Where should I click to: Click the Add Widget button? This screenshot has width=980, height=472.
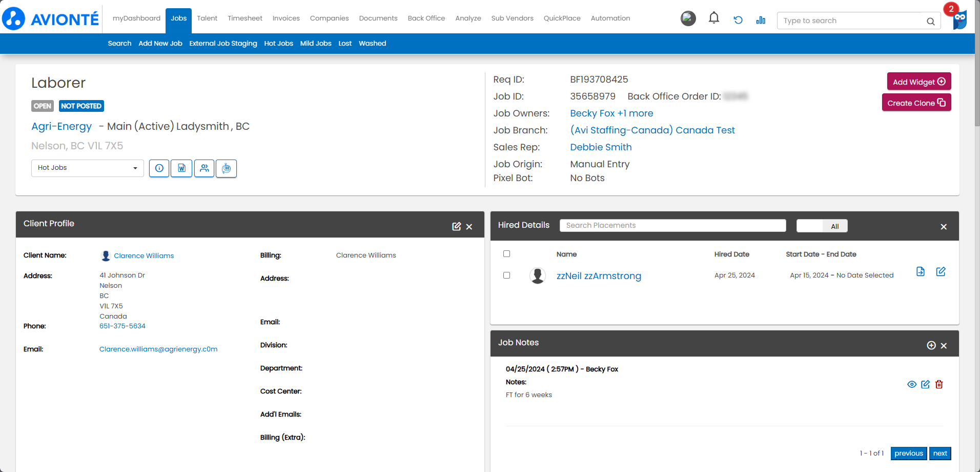coord(919,82)
